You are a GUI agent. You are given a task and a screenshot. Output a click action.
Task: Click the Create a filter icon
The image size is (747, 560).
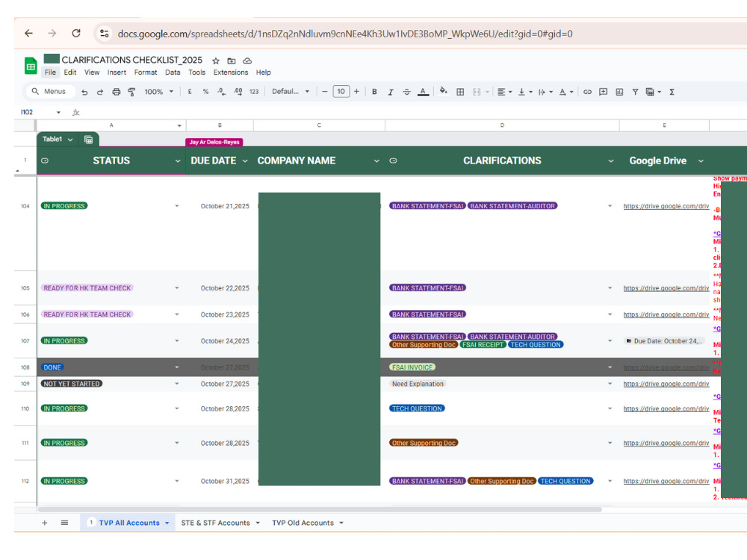[635, 92]
